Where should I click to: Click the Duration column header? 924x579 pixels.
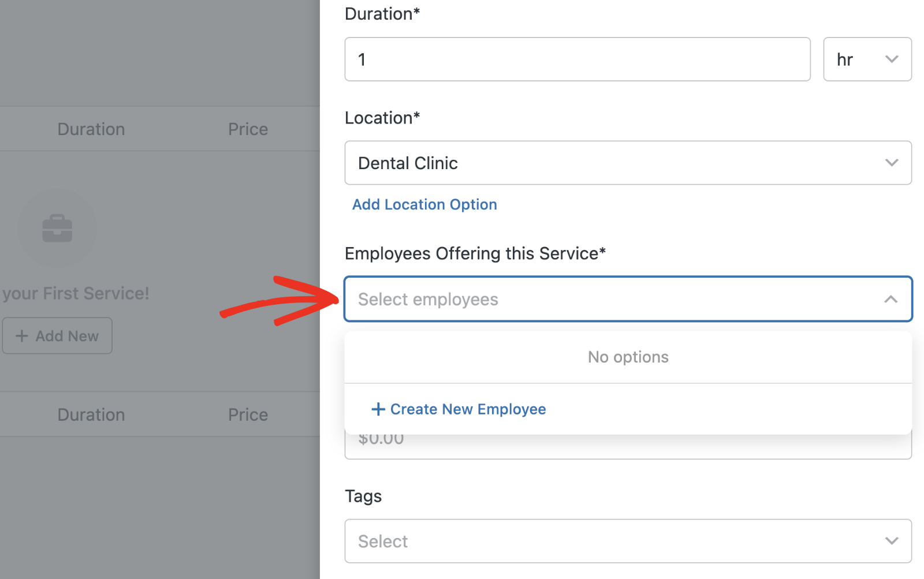(91, 129)
